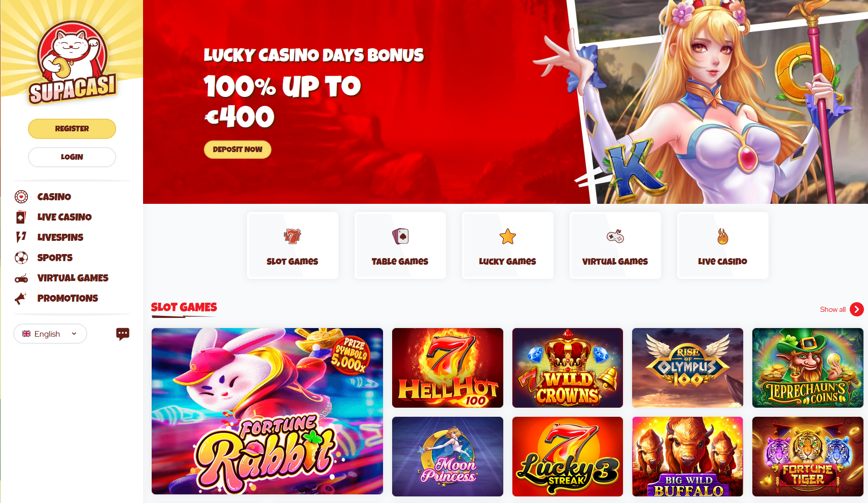Open the Wild Crowns game thumbnail
The image size is (868, 503).
tap(568, 368)
